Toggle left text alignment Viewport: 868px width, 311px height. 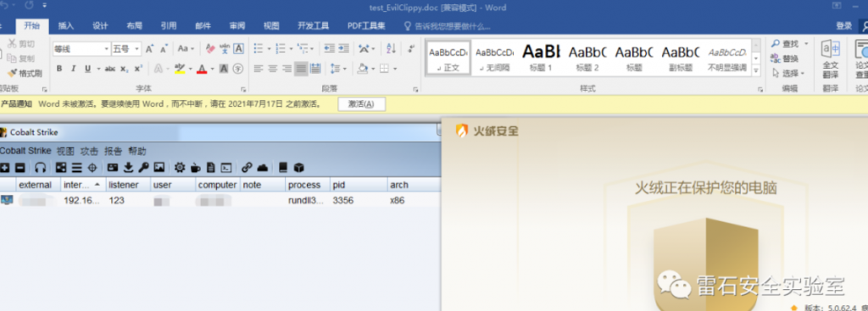tap(259, 69)
